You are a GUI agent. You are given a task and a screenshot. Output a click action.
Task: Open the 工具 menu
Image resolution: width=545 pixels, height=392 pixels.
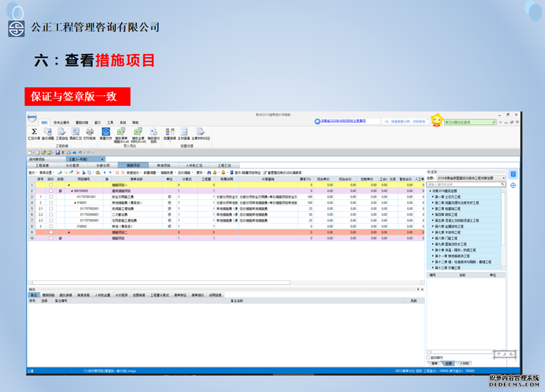[x=110, y=122]
